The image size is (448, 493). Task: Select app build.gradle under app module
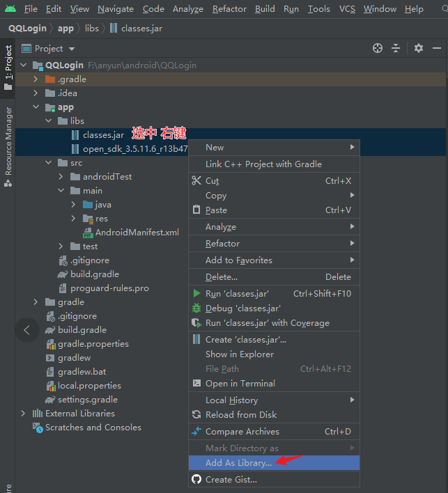(95, 274)
